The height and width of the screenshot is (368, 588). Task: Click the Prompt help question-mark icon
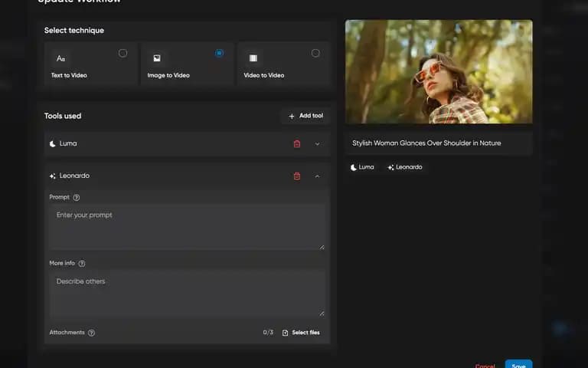pos(77,198)
